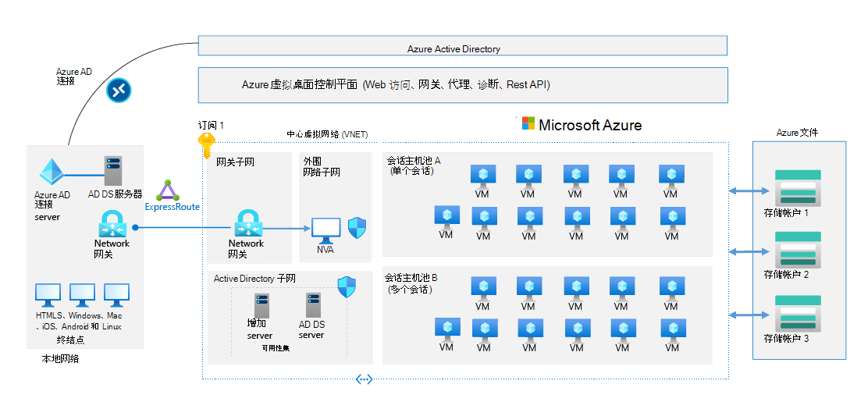Select the shield icon in 外围网络子网
The height and width of the screenshot is (409, 868).
point(357,227)
